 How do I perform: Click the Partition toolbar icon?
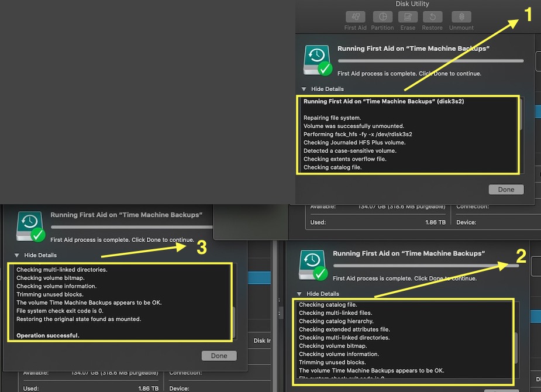pos(383,16)
